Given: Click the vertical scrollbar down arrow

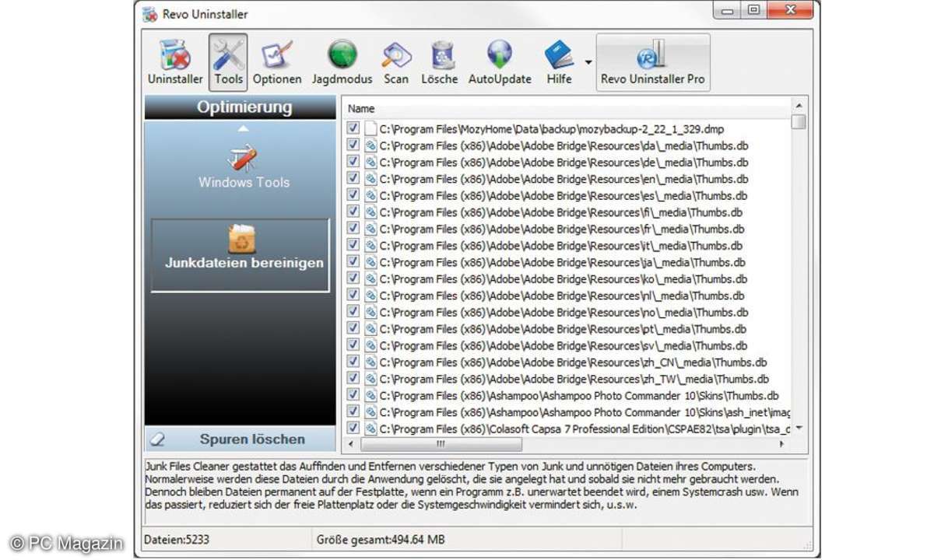Looking at the screenshot, I should pos(799,429).
